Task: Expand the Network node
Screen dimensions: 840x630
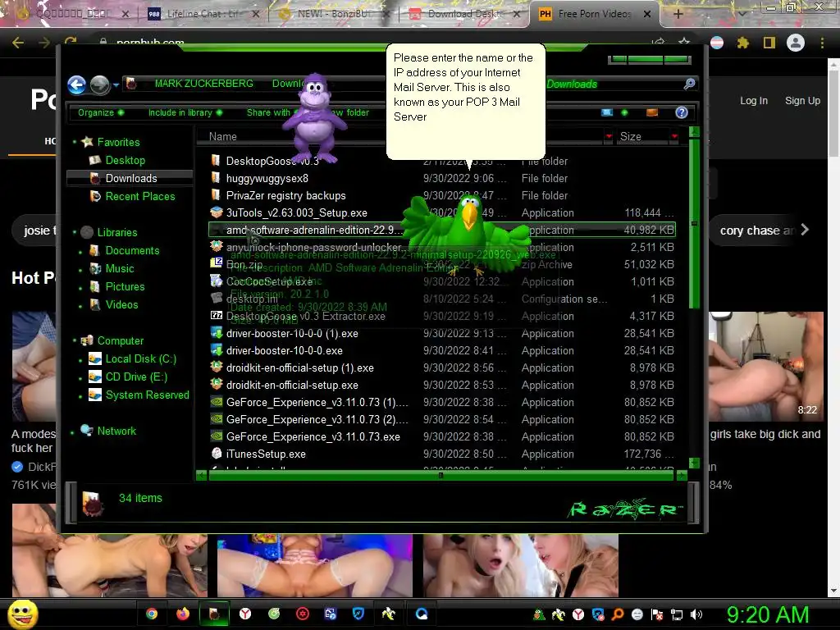Action: tap(72, 431)
